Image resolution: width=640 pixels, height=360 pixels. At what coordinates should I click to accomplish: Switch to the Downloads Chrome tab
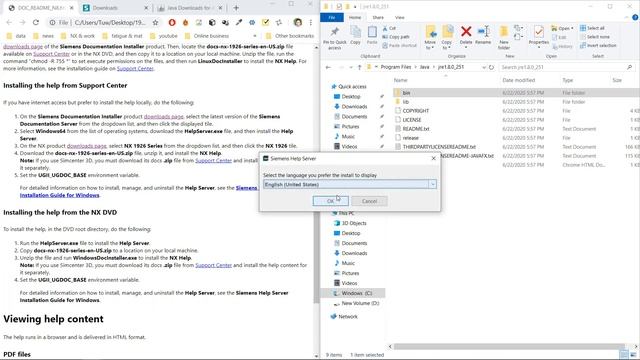115,8
